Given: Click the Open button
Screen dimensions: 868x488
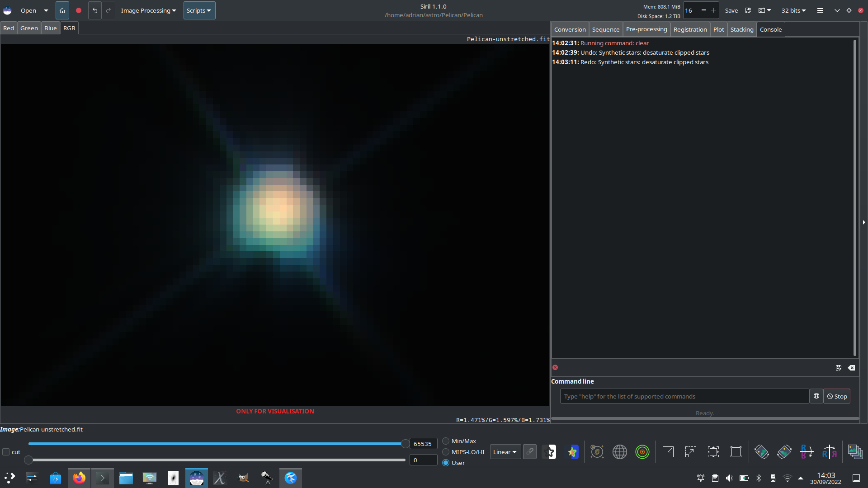Looking at the screenshot, I should click(28, 10).
